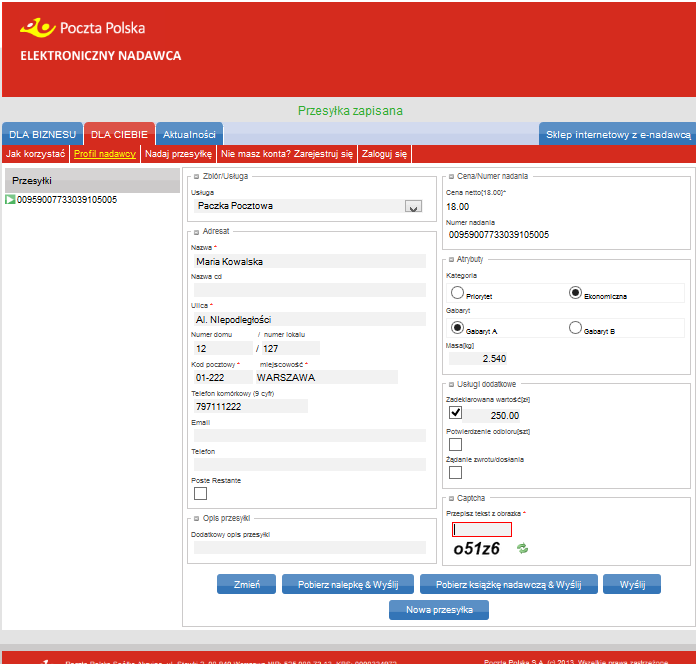The image size is (696, 664).
Task: Open the Zaloguj się menu item
Action: click(384, 154)
